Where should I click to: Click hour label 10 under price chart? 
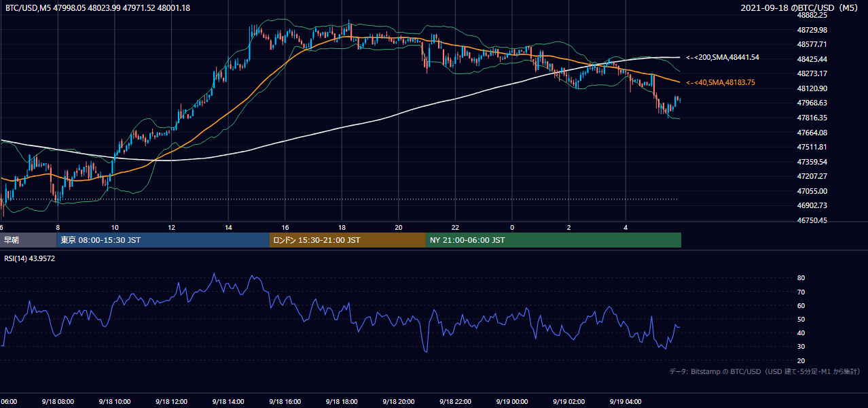115,228
